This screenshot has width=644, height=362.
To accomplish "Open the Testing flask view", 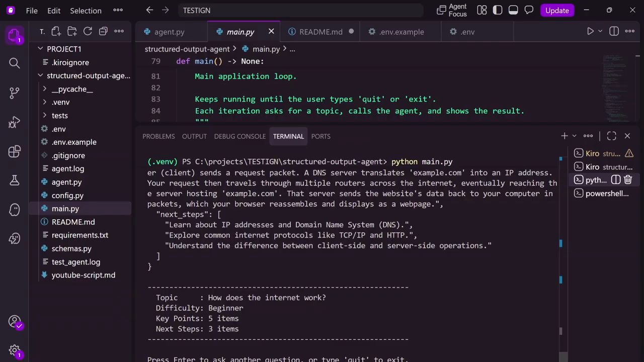I will tap(14, 180).
